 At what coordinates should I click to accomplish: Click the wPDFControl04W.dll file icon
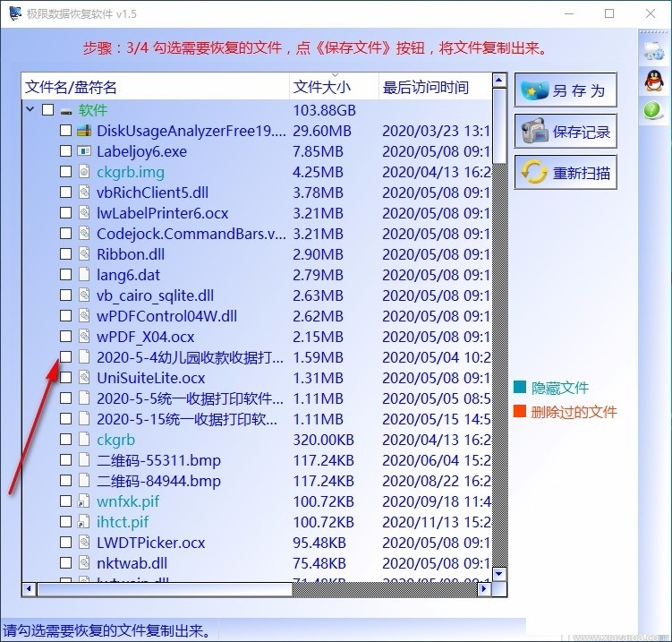coord(84,316)
